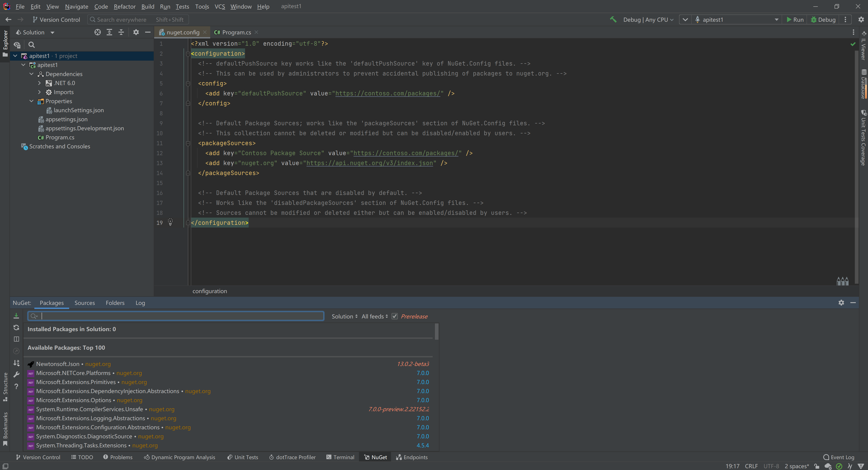Viewport: 868px width, 470px height.
Task: Open the All feeds dropdown
Action: click(374, 316)
